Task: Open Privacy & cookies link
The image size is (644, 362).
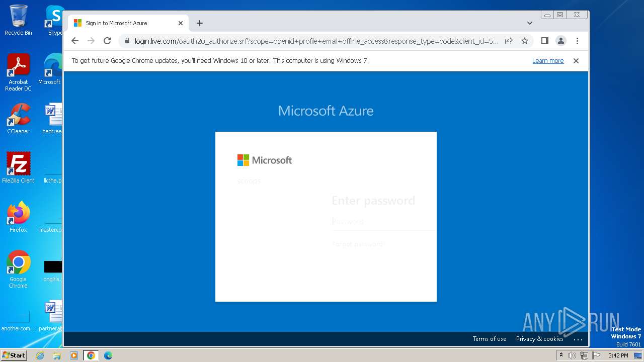Action: tap(539, 339)
